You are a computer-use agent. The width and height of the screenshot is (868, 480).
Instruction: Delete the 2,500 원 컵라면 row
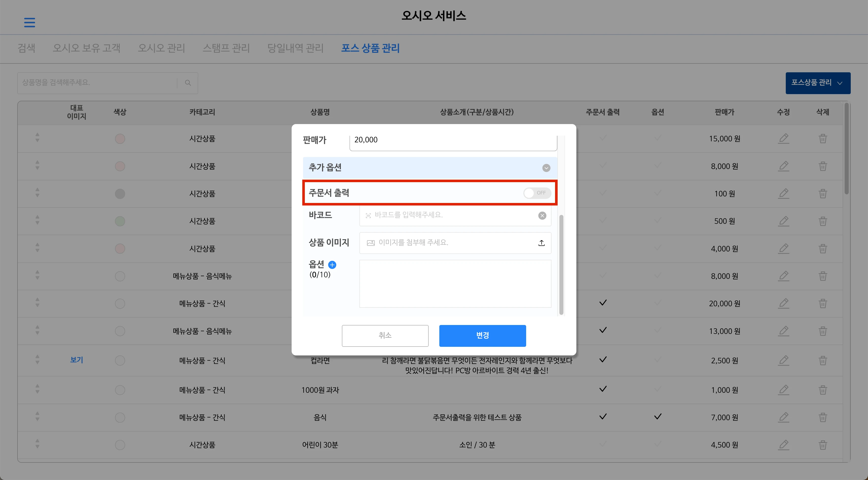pyautogui.click(x=823, y=361)
